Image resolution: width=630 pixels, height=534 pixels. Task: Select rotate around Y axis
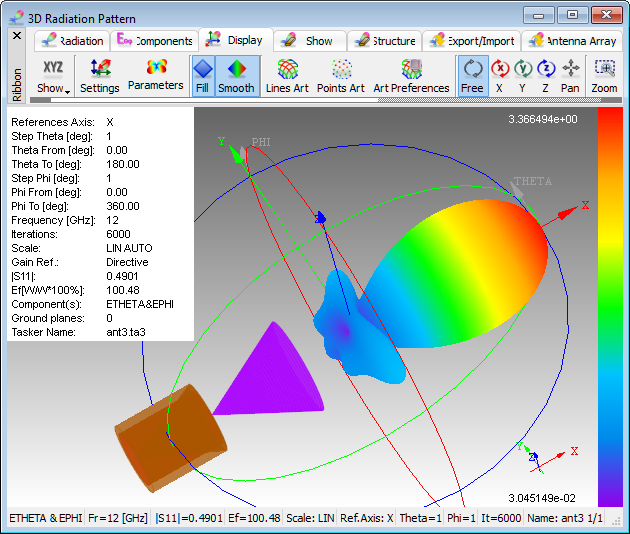point(523,76)
